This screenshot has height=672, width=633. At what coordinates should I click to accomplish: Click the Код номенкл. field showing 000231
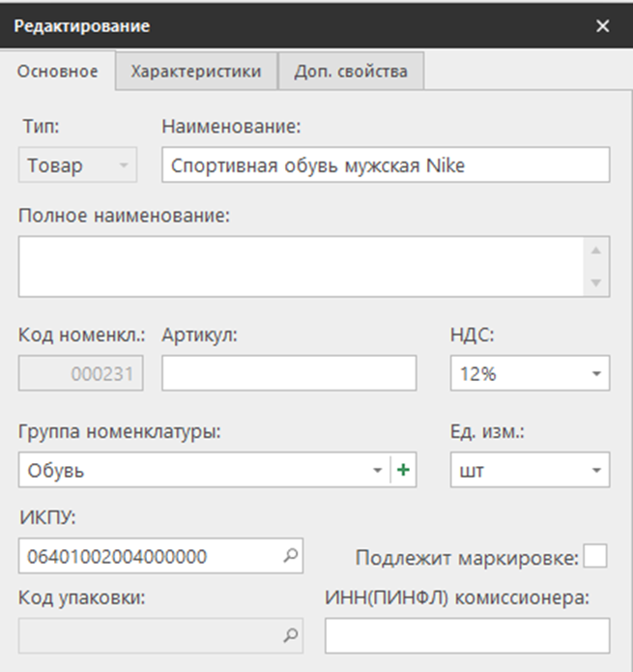click(81, 374)
